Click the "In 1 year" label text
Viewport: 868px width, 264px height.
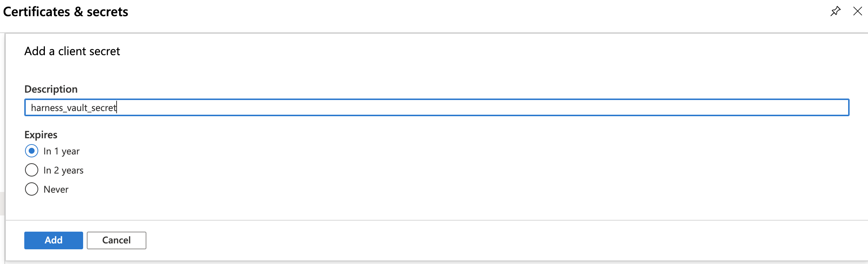click(61, 151)
